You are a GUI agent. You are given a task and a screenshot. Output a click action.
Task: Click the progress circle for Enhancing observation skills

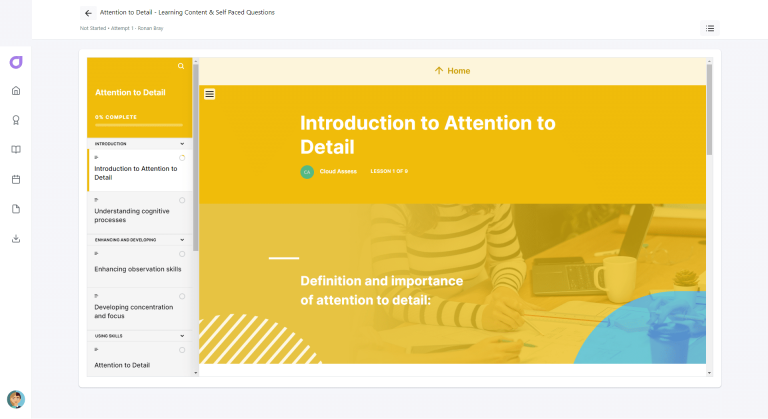tap(182, 254)
